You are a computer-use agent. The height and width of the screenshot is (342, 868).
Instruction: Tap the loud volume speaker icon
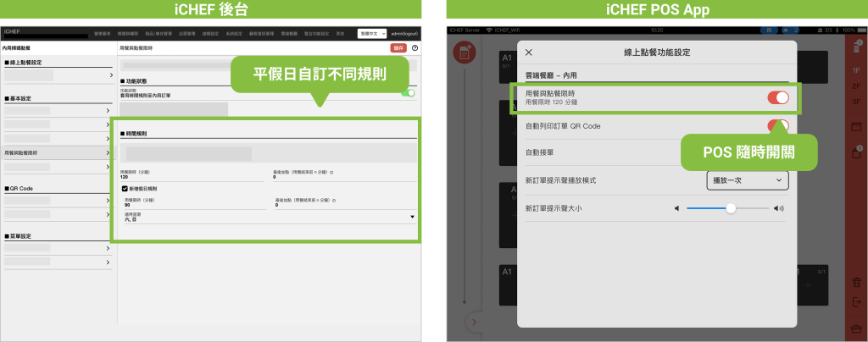(781, 208)
